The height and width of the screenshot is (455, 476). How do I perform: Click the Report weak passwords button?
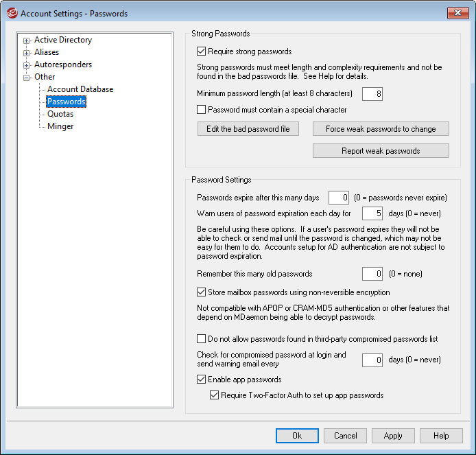coord(381,151)
